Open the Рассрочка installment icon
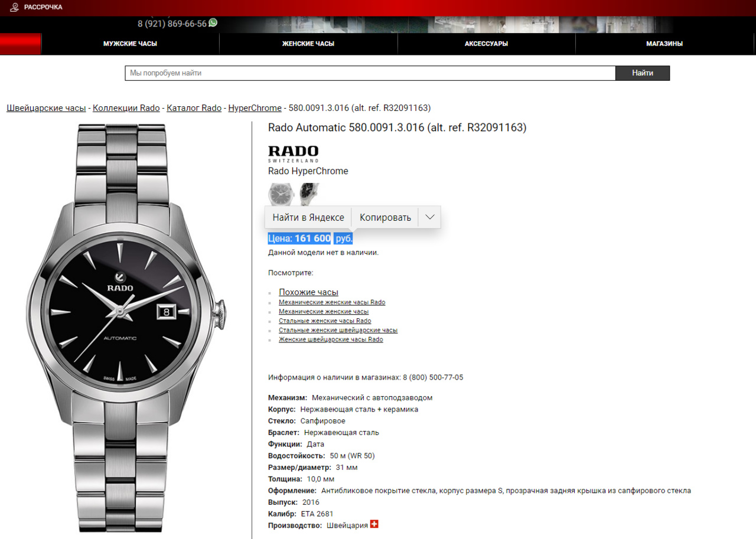 tap(14, 7)
